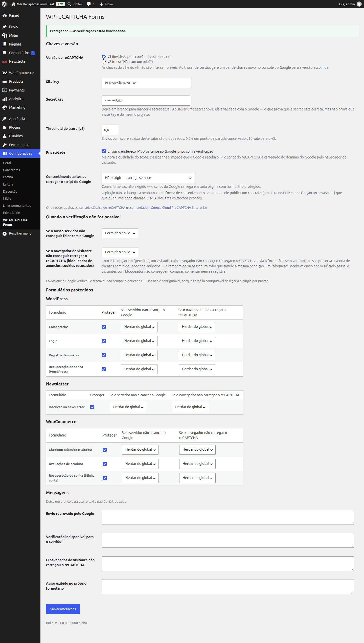Click the Marketing megaphone icon
The image size is (364, 643).
5,107
